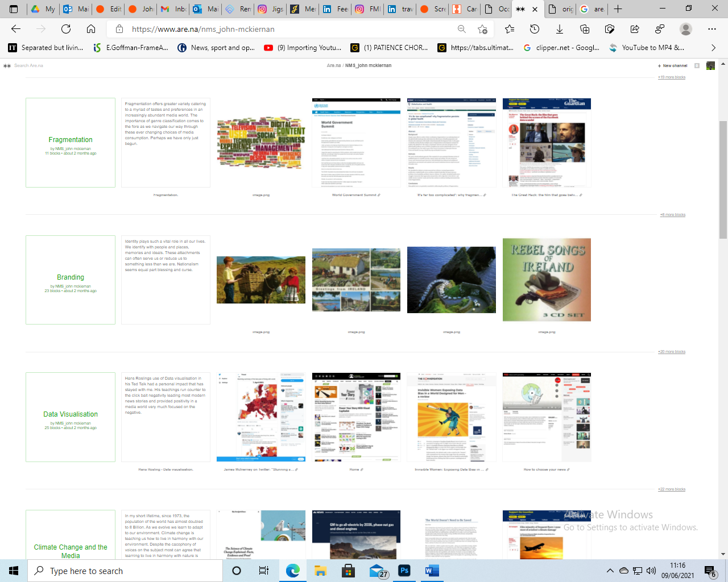
Task: Click the Share icon in toolbar
Action: click(x=635, y=29)
